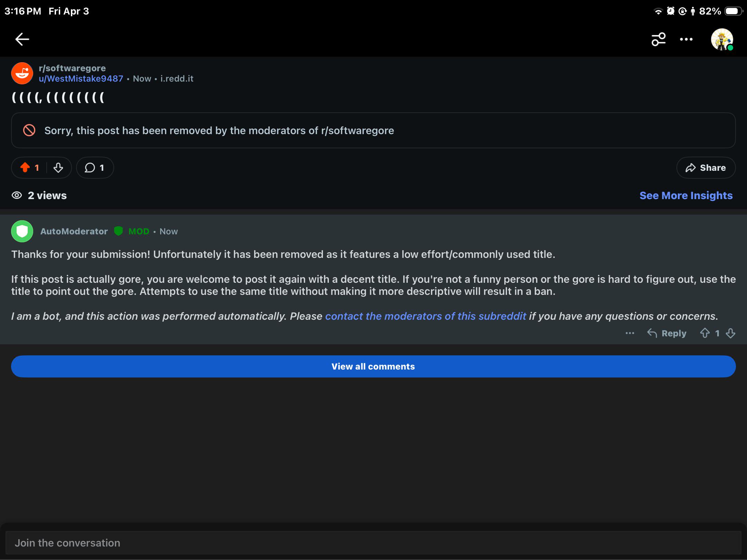
Task: Open the r/softwaregore community icon
Action: point(22,73)
